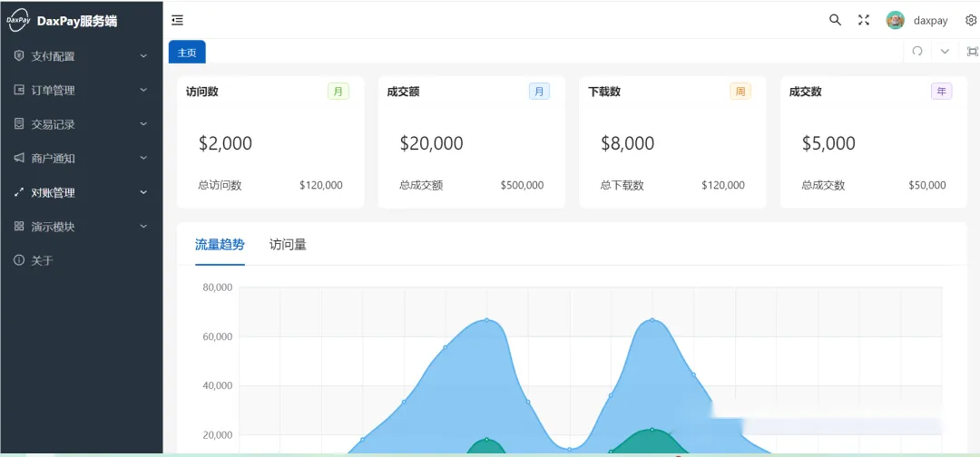Refresh the current tab with the reload icon

tap(917, 51)
